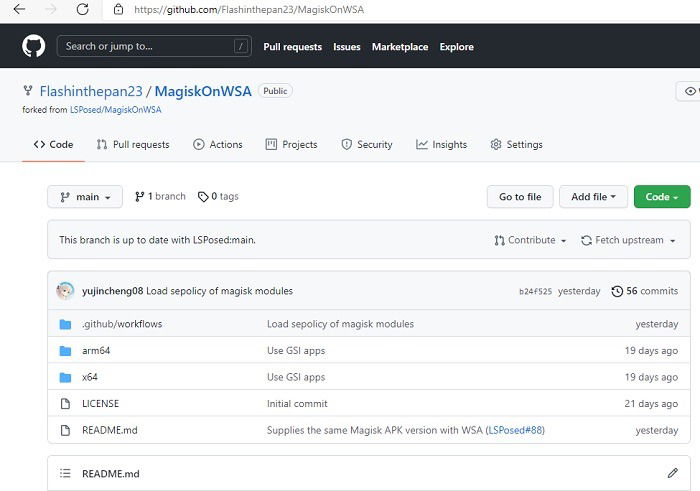The height and width of the screenshot is (491, 700).
Task: Open the Flashinthepan23 owner link
Action: pyautogui.click(x=91, y=91)
